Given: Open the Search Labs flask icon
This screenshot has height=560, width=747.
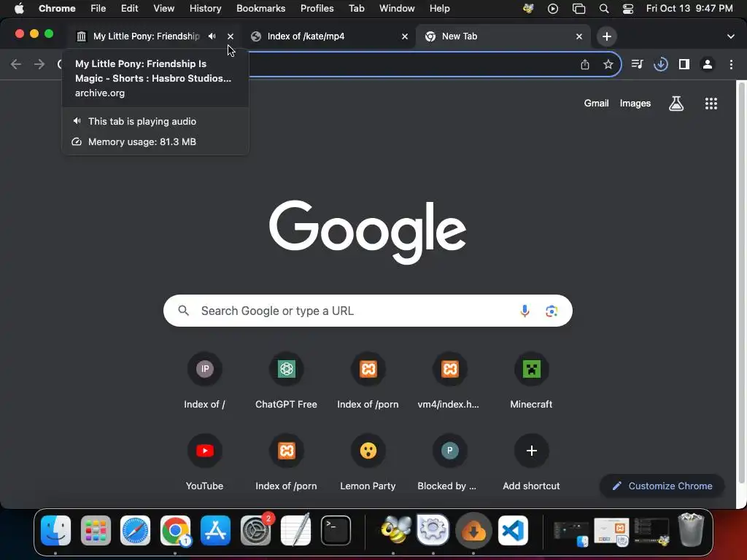Looking at the screenshot, I should (x=676, y=104).
